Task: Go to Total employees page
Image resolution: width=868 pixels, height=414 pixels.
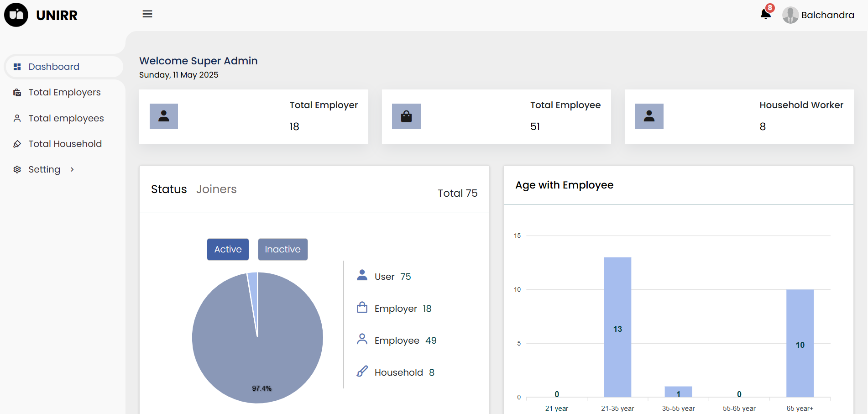Action: (x=66, y=118)
